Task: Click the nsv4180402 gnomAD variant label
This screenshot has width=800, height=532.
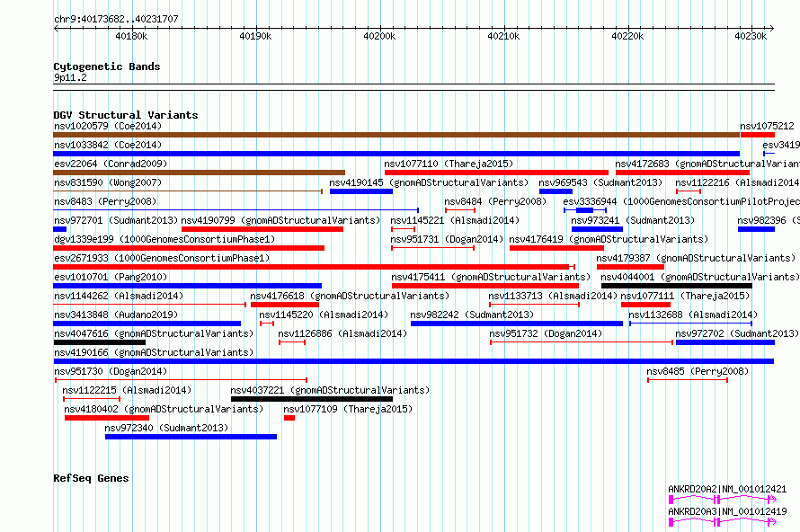Action: (164, 409)
